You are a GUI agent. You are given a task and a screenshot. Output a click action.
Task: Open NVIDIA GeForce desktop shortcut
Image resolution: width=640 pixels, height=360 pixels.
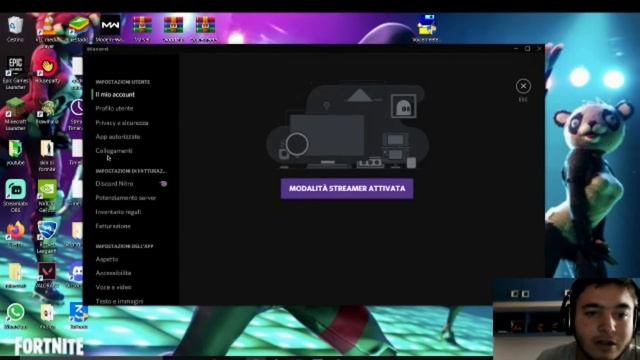pos(47,196)
